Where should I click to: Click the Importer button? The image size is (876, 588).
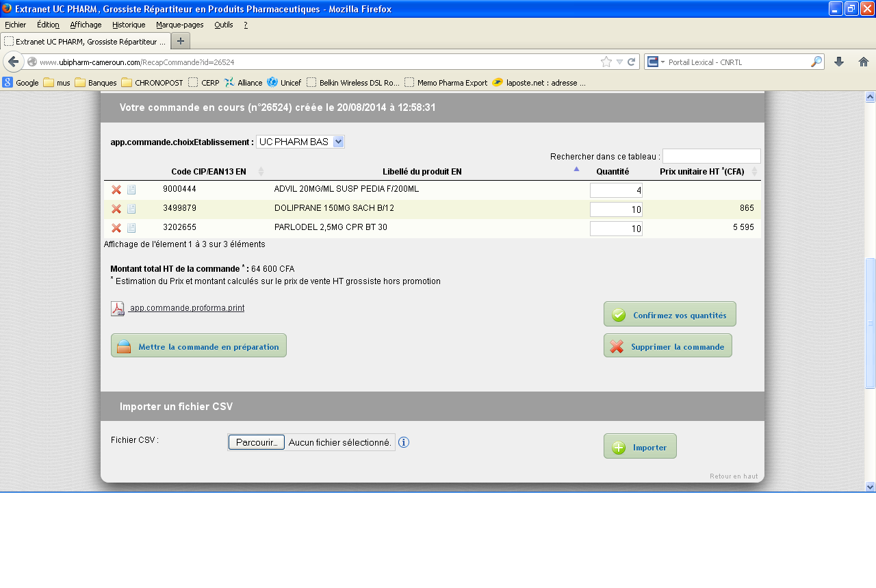(x=640, y=446)
